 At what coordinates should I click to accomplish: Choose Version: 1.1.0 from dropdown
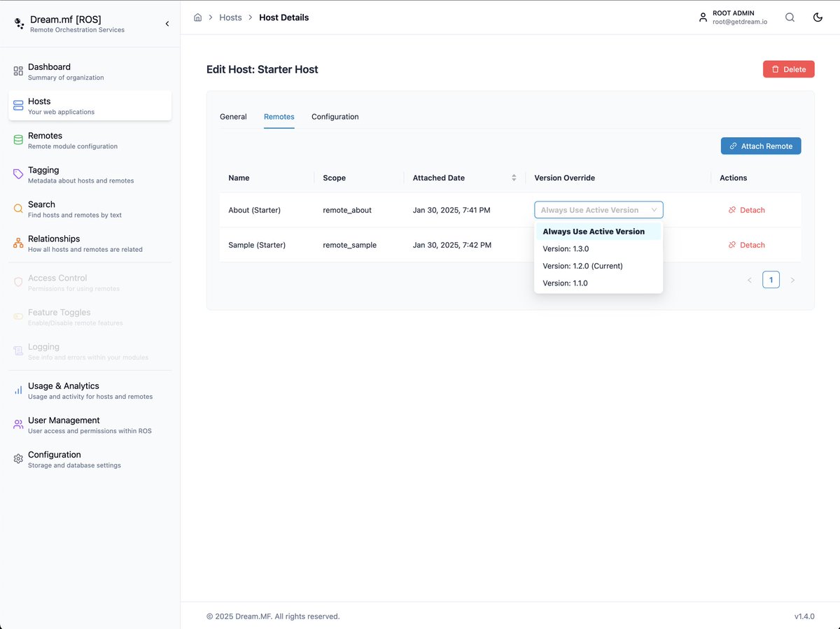[x=598, y=283]
